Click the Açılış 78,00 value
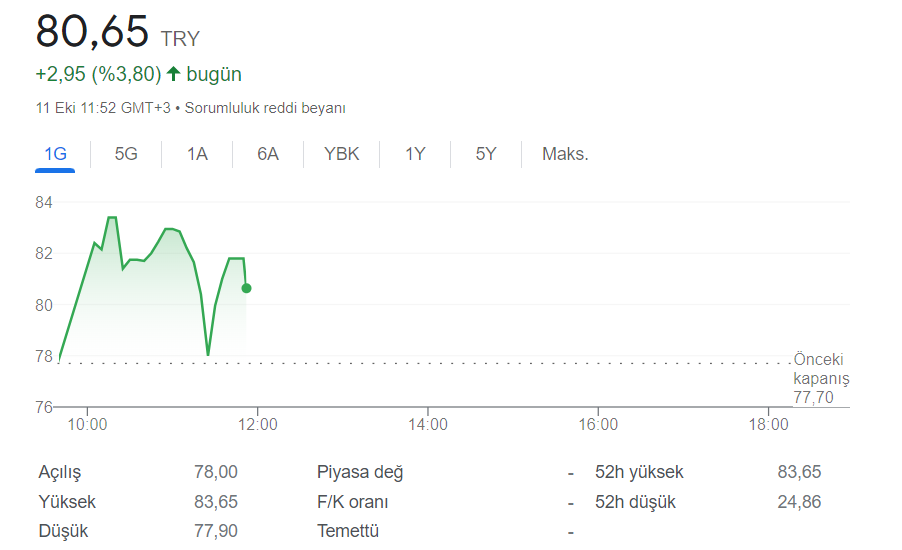The height and width of the screenshot is (550, 902). pos(216,472)
